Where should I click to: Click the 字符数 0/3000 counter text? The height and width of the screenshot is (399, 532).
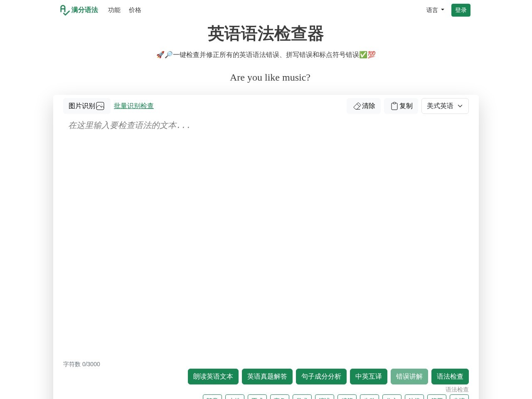click(81, 364)
